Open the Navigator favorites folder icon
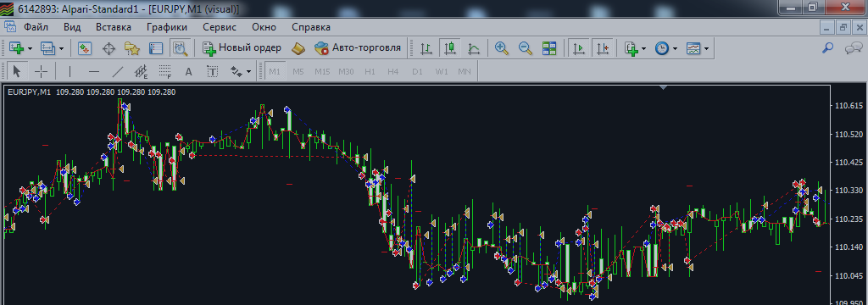The height and width of the screenshot is (305, 868). 132,48
